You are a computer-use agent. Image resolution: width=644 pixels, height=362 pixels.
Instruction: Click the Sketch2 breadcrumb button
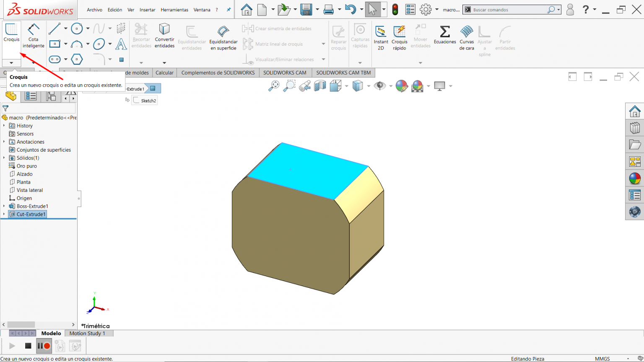point(144,100)
